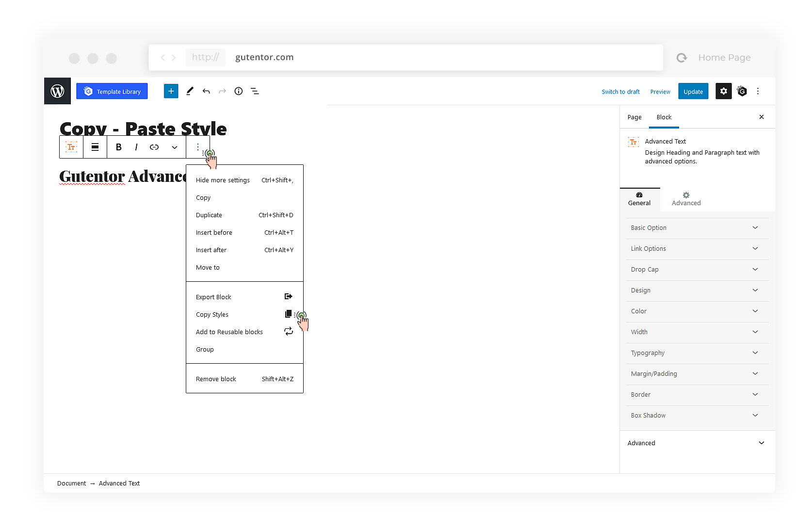The width and height of the screenshot is (812, 532).
Task: Toggle bold formatting
Action: pos(118,147)
